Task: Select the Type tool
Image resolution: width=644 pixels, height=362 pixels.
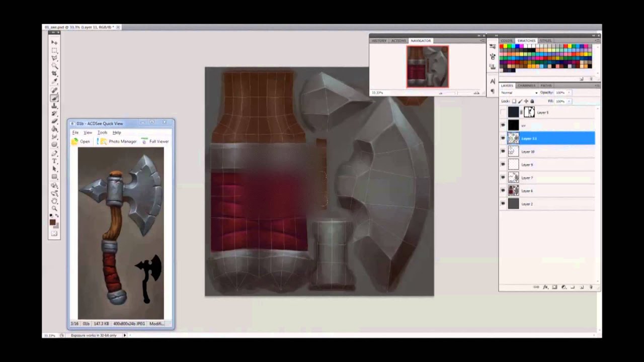Action: 54,160
